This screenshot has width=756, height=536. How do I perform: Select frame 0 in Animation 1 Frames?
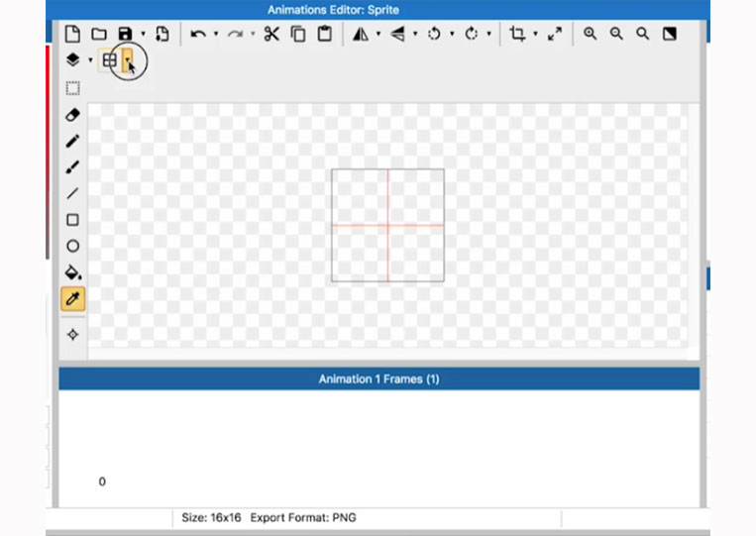[x=102, y=482]
